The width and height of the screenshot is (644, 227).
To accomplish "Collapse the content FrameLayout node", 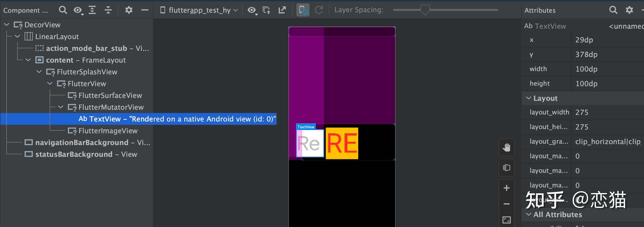I will 28,60.
